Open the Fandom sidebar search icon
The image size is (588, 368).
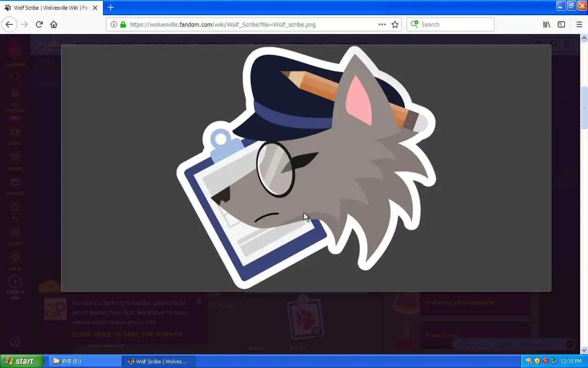(15, 76)
